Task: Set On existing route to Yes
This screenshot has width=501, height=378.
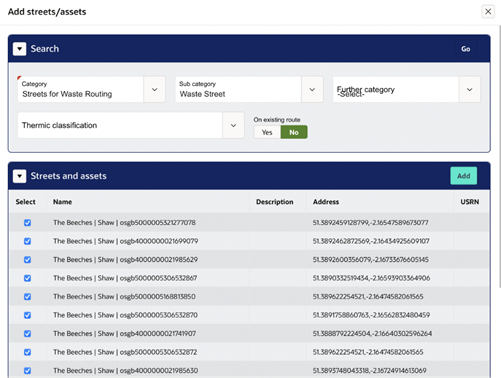Action: tap(267, 132)
